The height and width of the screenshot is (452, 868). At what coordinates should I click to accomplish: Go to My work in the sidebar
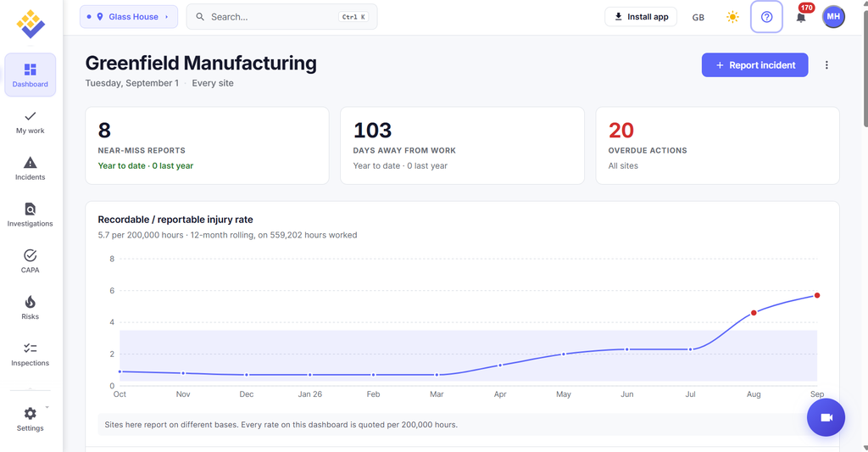31,122
